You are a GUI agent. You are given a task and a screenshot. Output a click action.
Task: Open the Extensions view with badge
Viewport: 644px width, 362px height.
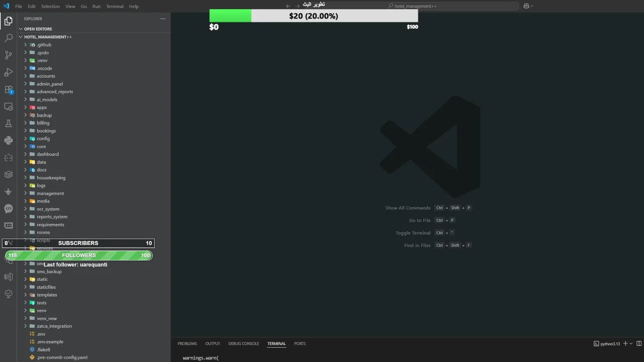click(x=9, y=89)
